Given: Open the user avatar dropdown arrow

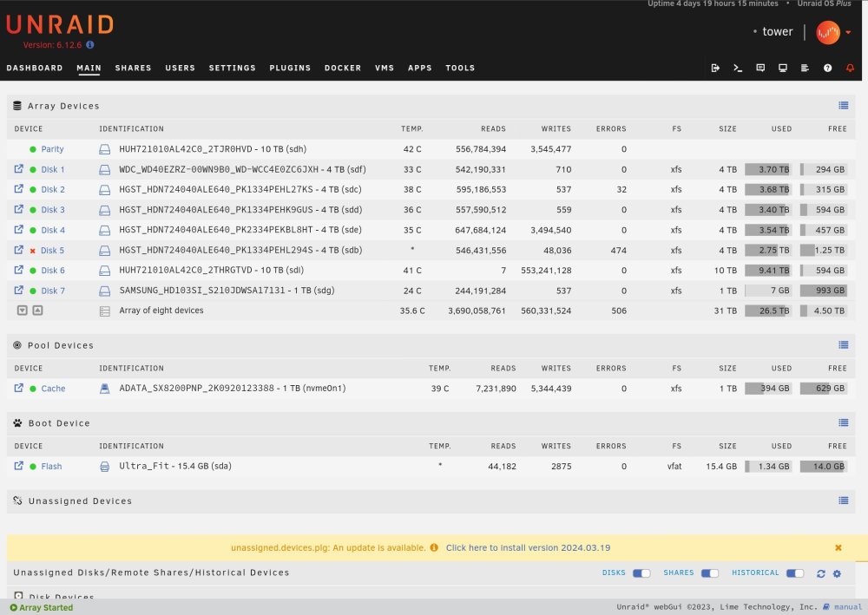Looking at the screenshot, I should coord(848,33).
